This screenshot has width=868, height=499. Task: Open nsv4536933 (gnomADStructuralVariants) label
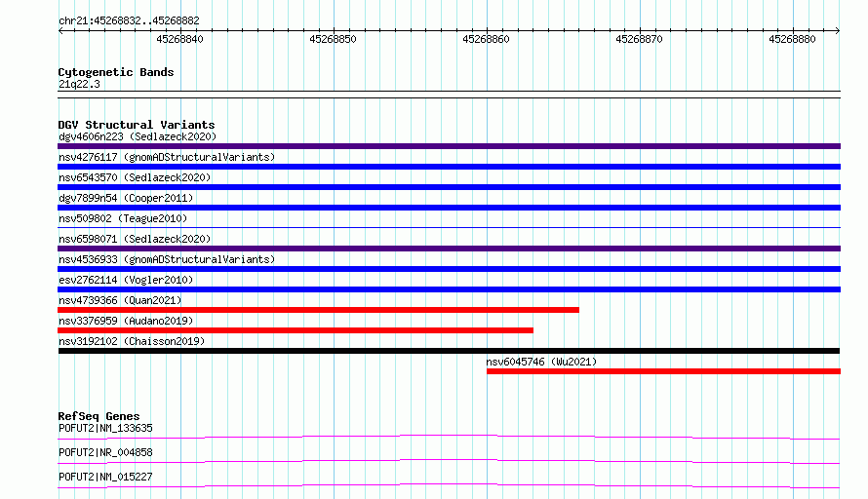click(167, 259)
